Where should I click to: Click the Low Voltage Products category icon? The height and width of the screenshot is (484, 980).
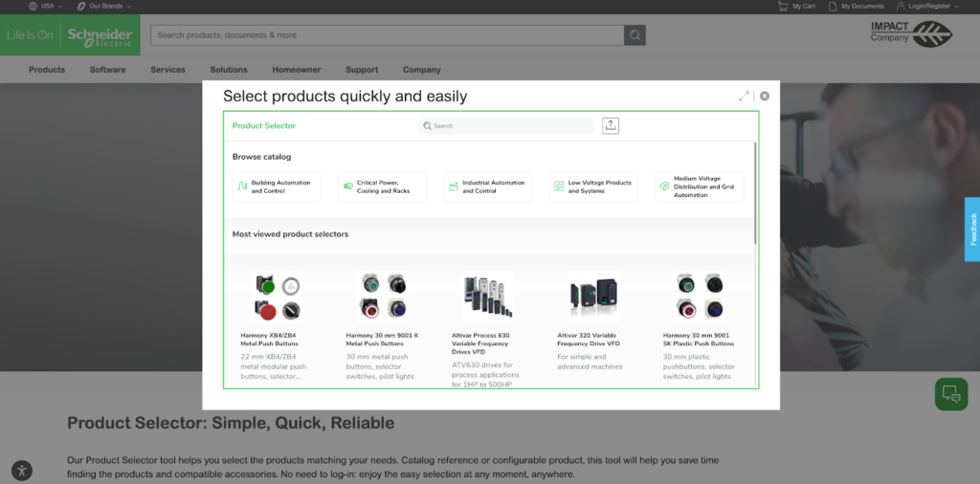[x=559, y=187]
